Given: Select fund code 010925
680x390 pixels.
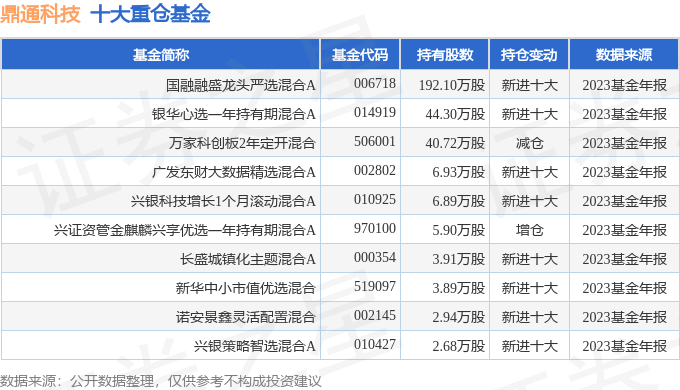Looking at the screenshot, I should click(x=375, y=200).
